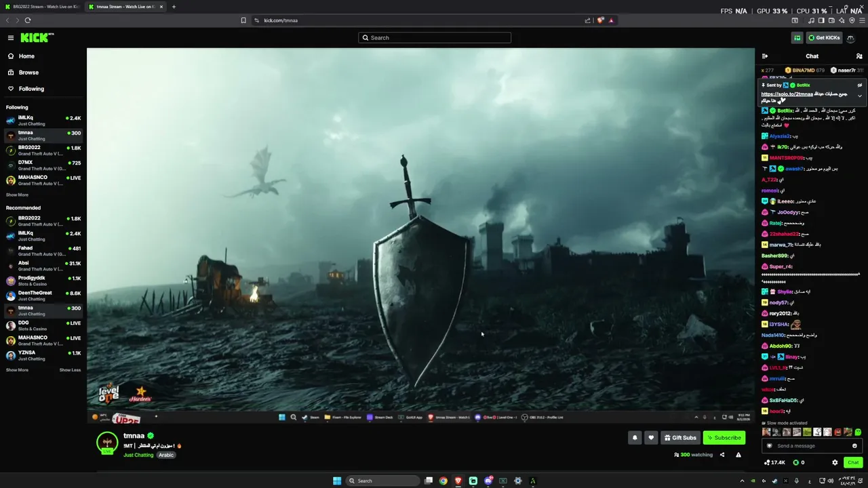Collapse Recommended list with Show Less
Image resolution: width=868 pixels, height=488 pixels.
click(x=70, y=370)
